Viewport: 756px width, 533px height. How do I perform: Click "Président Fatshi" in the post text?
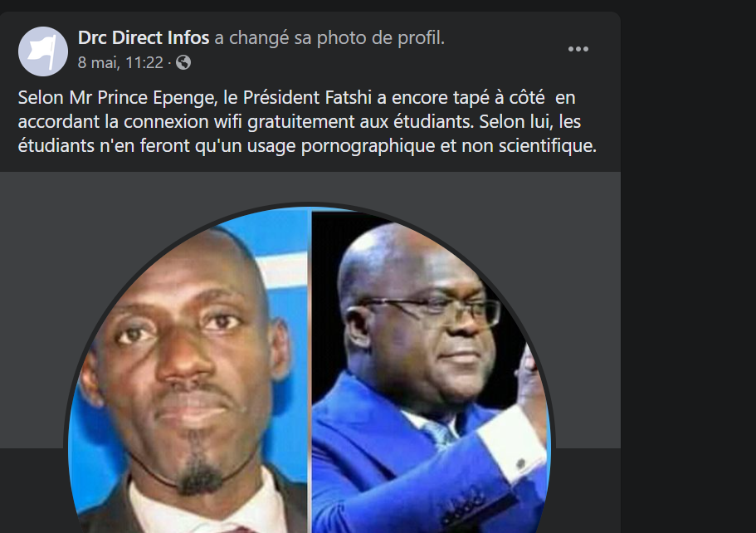click(307, 97)
